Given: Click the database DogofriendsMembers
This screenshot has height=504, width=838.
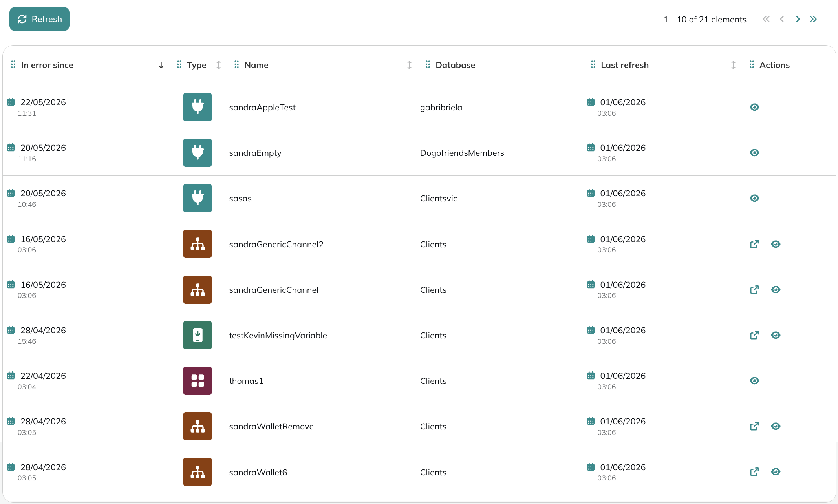Looking at the screenshot, I should point(462,153).
